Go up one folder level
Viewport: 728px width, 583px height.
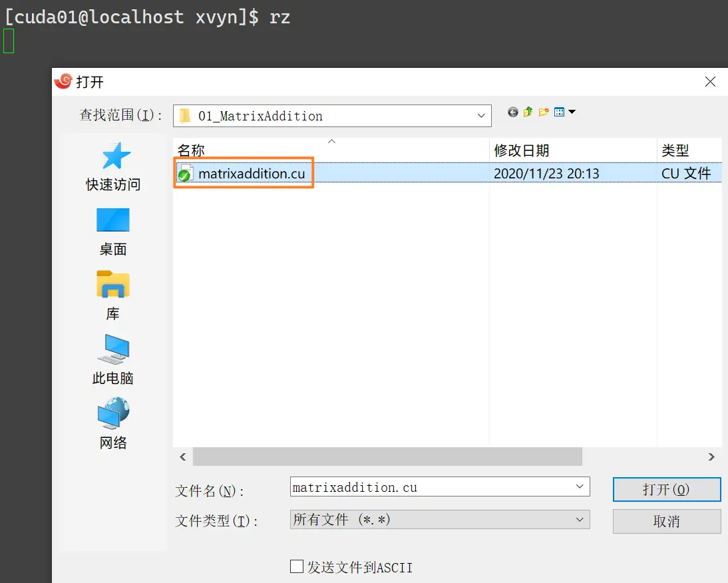tap(528, 112)
